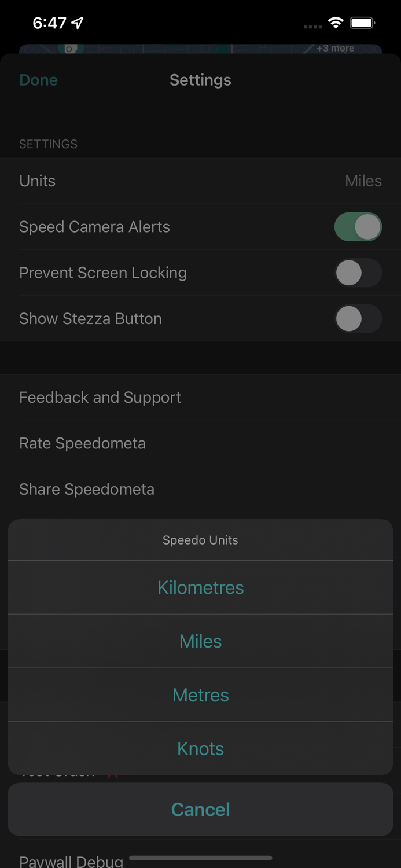The height and width of the screenshot is (868, 401).
Task: Tap Rate Speedometa
Action: click(82, 443)
